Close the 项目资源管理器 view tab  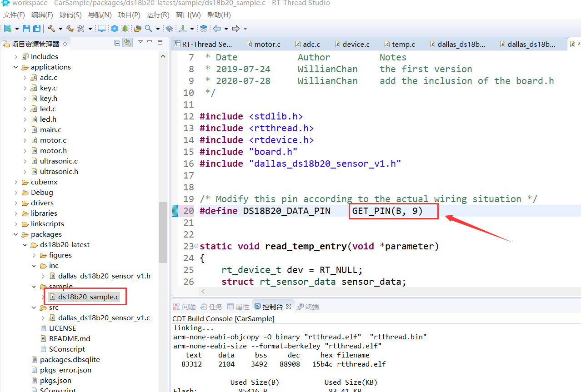click(65, 44)
